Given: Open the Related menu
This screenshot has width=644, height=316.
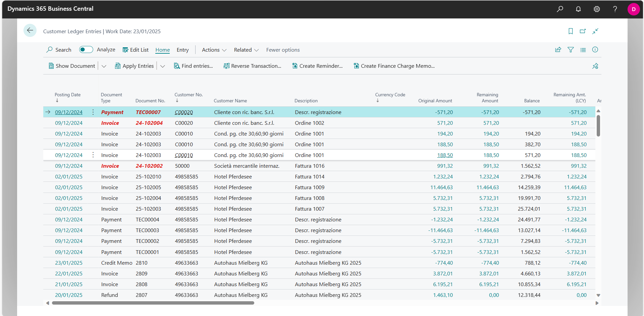Looking at the screenshot, I should (246, 50).
